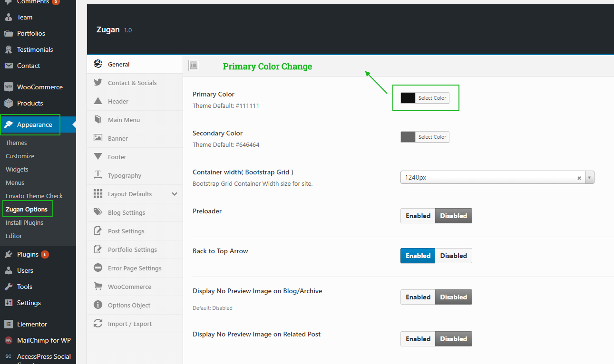Image resolution: width=614 pixels, height=364 pixels.
Task: Click the Layout Defaults grid icon
Action: tap(98, 194)
